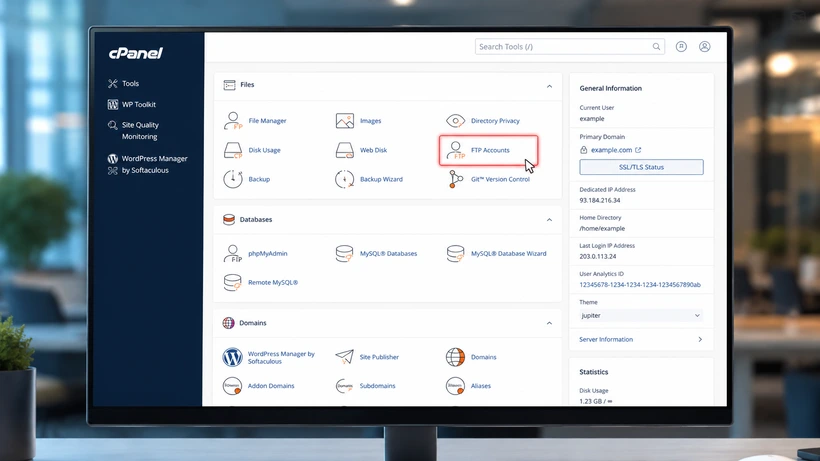This screenshot has width=820, height=461.
Task: Click the Subdomains text link
Action: [378, 386]
